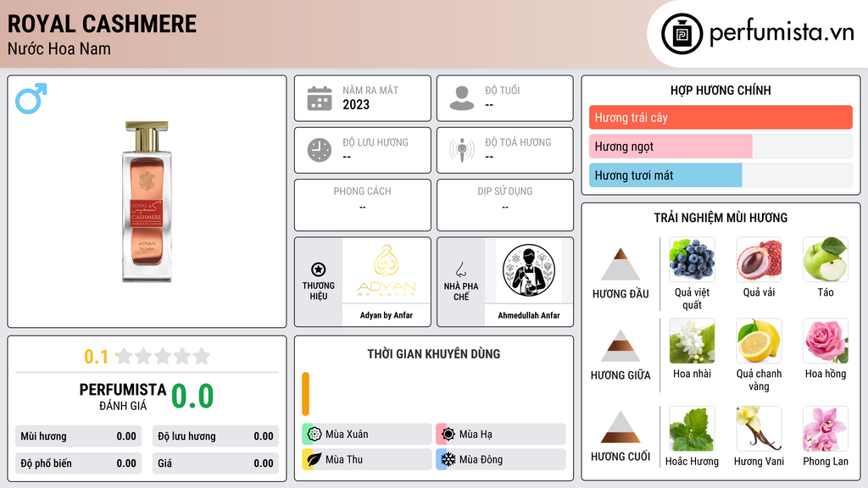Click the Royal Cashmere perfume bottle image
The image size is (868, 488).
point(147,202)
